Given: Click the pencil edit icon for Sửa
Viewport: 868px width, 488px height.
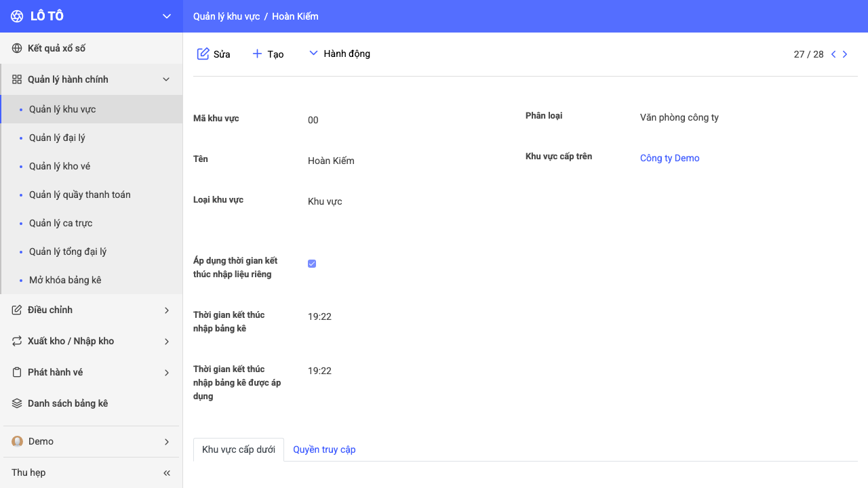Looking at the screenshot, I should (203, 54).
